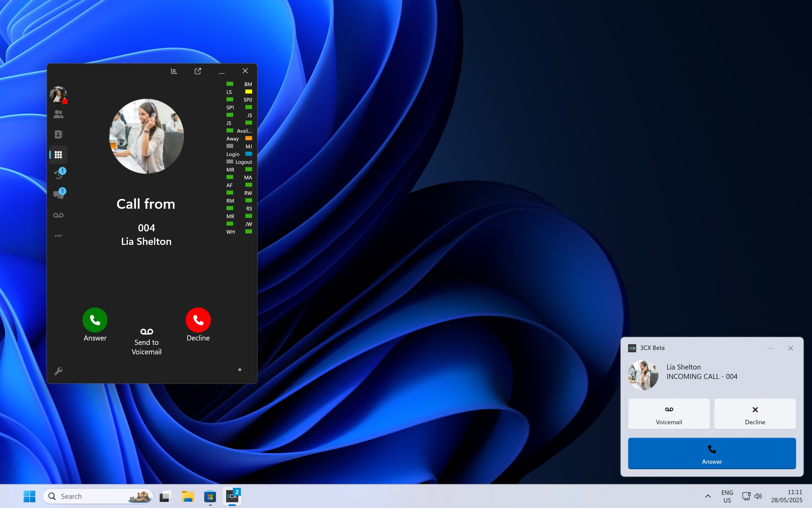Open 3CX client in browser
812x508 pixels.
tap(198, 71)
